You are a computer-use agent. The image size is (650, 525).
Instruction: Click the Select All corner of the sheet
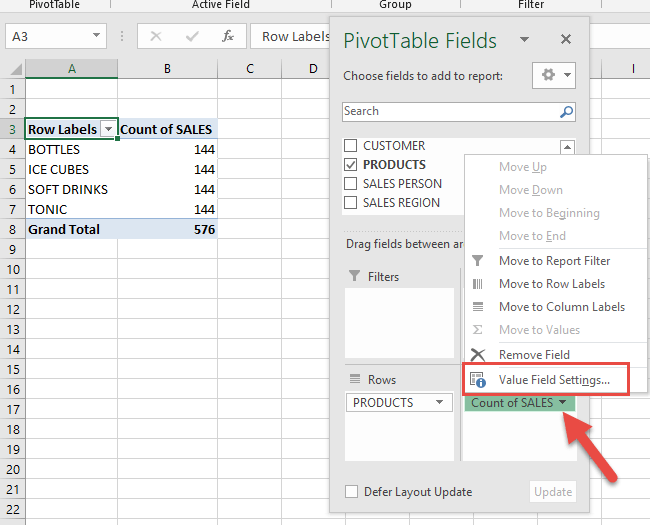coord(15,69)
